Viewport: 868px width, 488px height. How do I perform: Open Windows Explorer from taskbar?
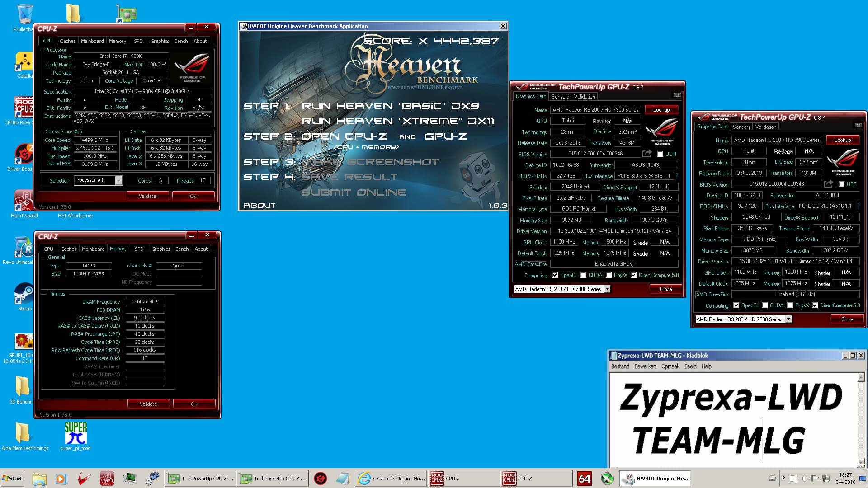pos(39,479)
